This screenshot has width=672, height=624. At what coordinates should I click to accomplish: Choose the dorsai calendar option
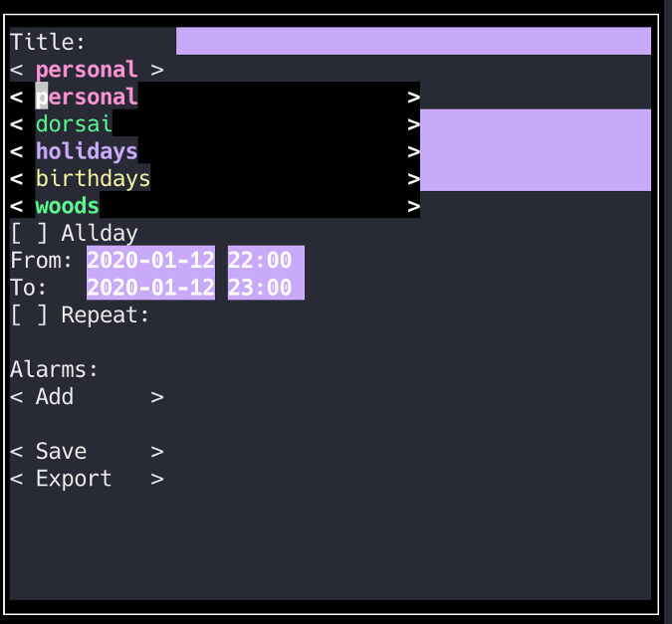click(74, 124)
